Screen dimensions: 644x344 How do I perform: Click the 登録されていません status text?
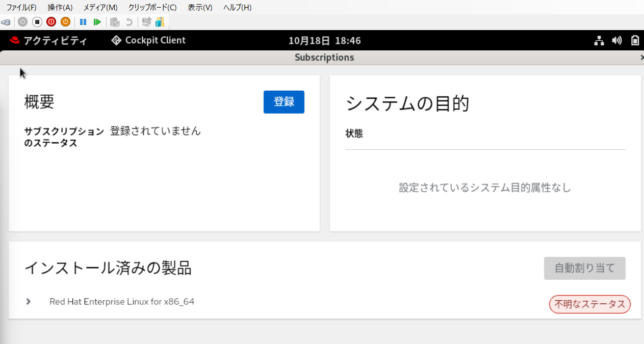(x=156, y=131)
